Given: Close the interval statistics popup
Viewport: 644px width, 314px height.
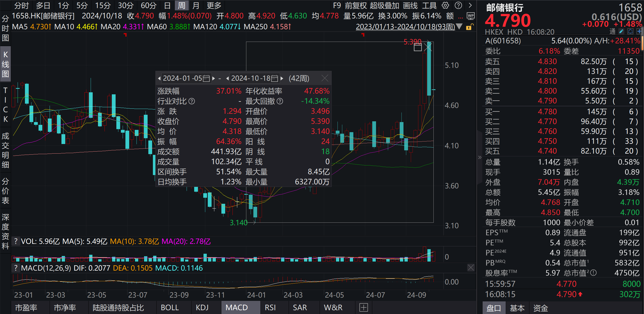Looking at the screenshot, I should pos(325,78).
